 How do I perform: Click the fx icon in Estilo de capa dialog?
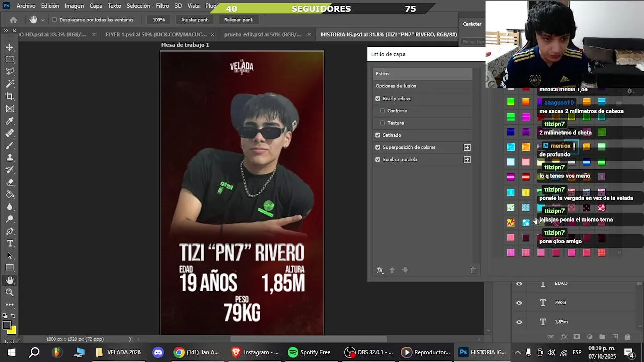[380, 270]
